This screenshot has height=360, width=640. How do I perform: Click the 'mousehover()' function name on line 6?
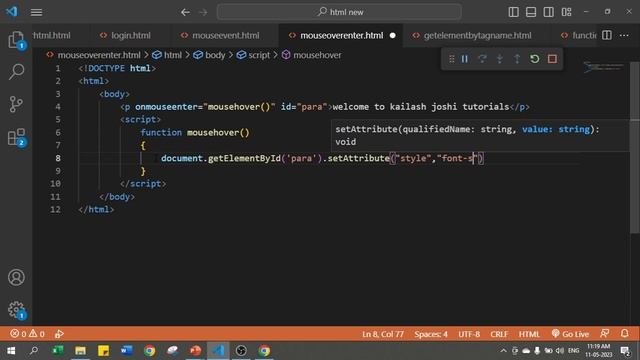[218, 132]
